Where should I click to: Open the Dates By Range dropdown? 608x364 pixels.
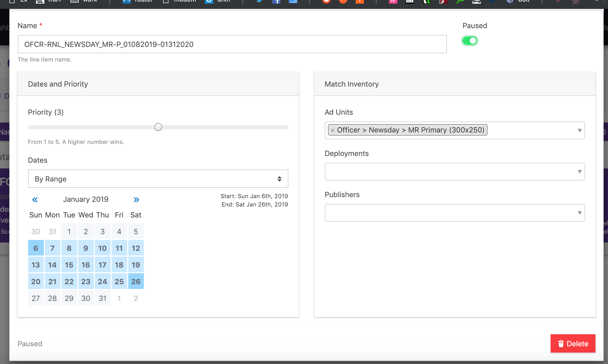(x=158, y=179)
